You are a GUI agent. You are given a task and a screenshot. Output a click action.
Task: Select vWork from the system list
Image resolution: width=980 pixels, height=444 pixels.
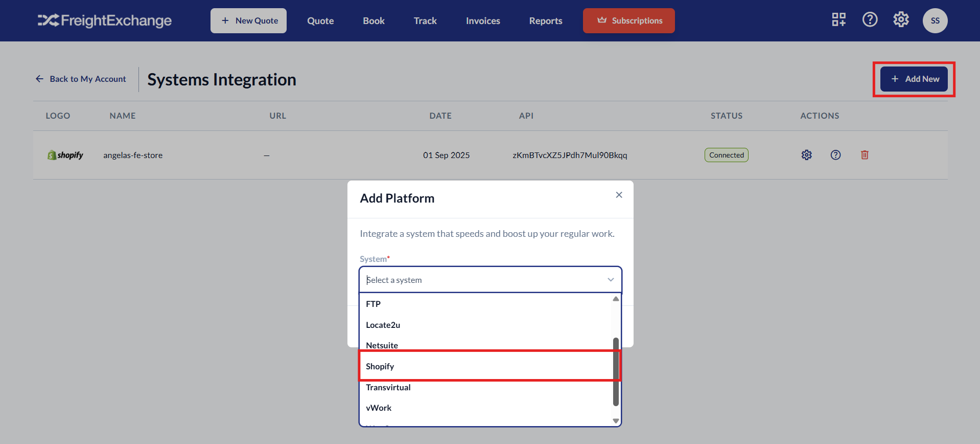tap(486, 408)
